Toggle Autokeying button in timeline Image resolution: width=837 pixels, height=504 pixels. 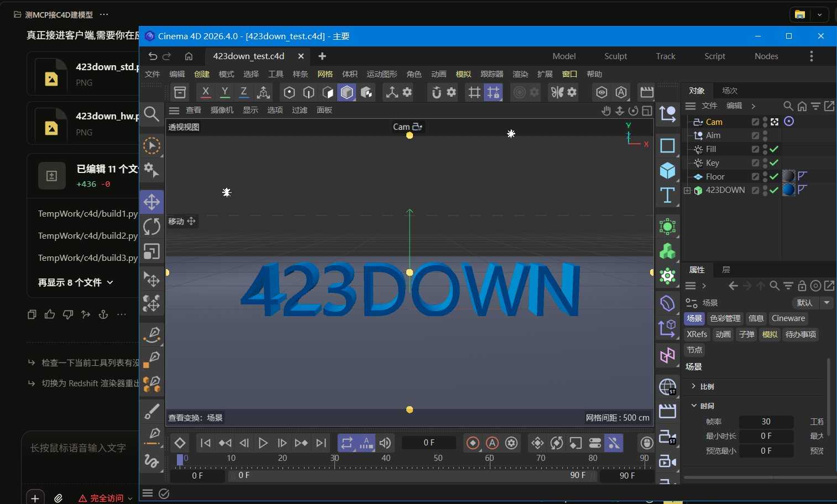point(492,443)
